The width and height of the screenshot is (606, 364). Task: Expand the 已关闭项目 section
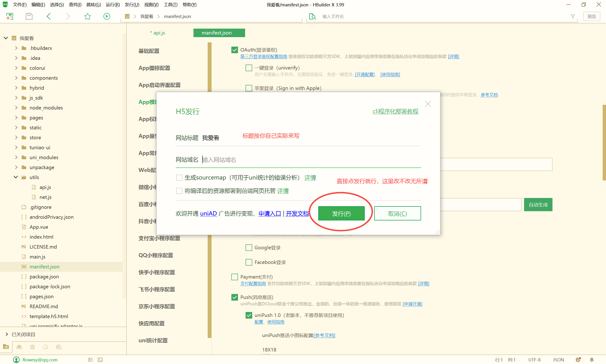(x=7, y=334)
